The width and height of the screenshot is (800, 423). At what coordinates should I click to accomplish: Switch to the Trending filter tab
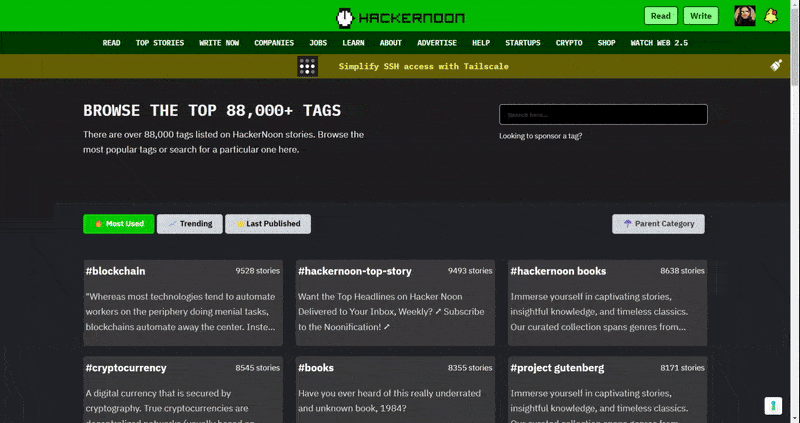(x=189, y=223)
